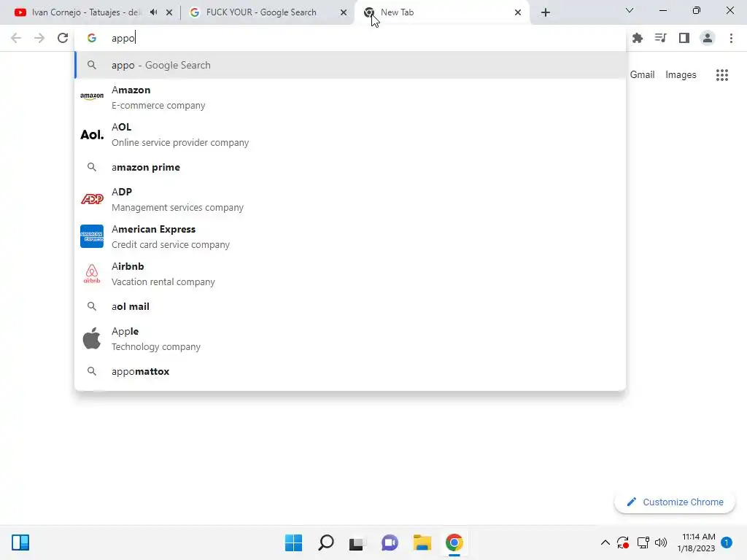Viewport: 747px width, 560px height.
Task: Show hidden system tray icons
Action: 605,542
